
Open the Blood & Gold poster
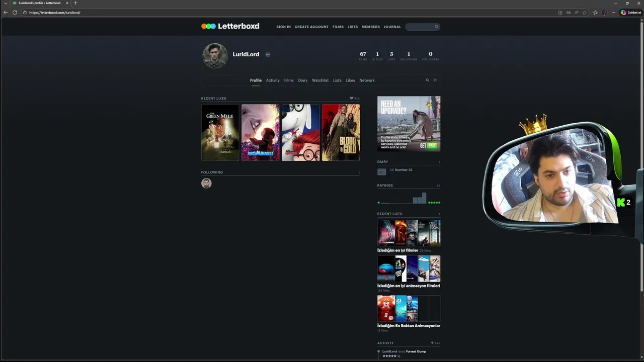pos(341,133)
